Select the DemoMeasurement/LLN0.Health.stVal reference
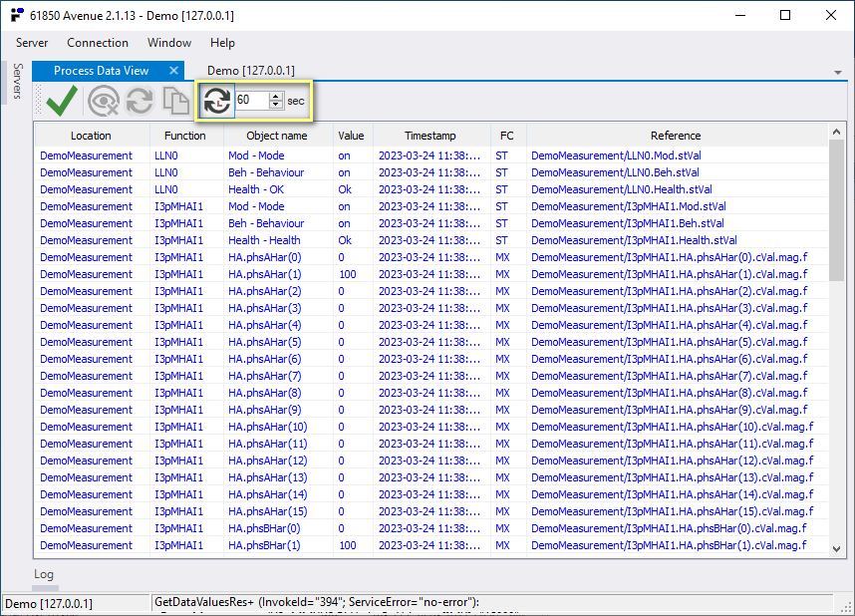This screenshot has height=616, width=855. click(622, 189)
